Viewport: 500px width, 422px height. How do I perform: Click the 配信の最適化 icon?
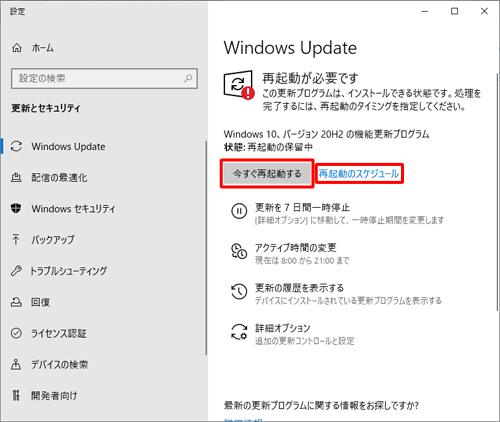[16, 177]
